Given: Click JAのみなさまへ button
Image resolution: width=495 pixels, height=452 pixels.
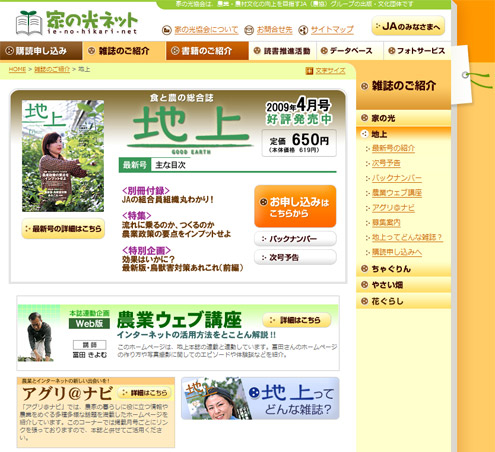Looking at the screenshot, I should pos(408,26).
